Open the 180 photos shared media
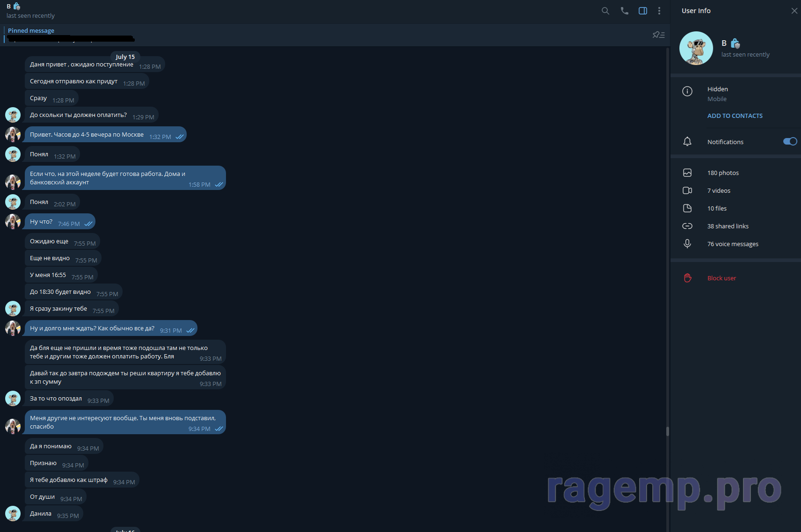Viewport: 801px width, 532px height. pyautogui.click(x=723, y=173)
